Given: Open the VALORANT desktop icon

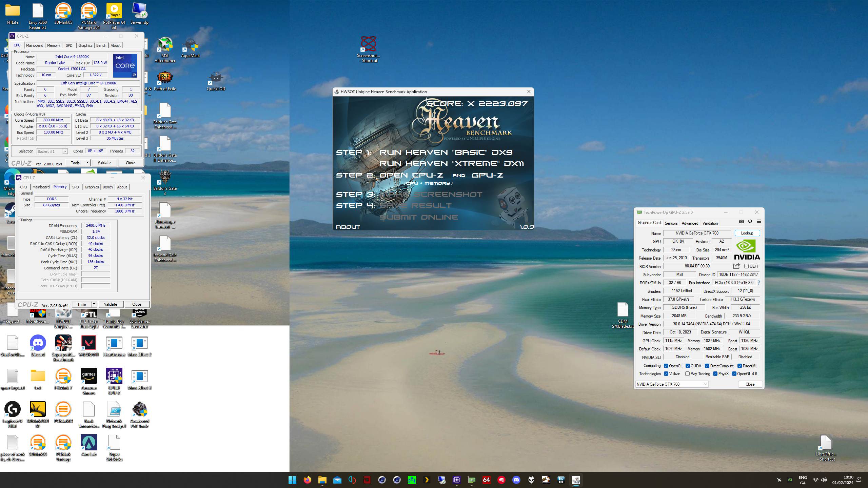Looking at the screenshot, I should click(89, 346).
